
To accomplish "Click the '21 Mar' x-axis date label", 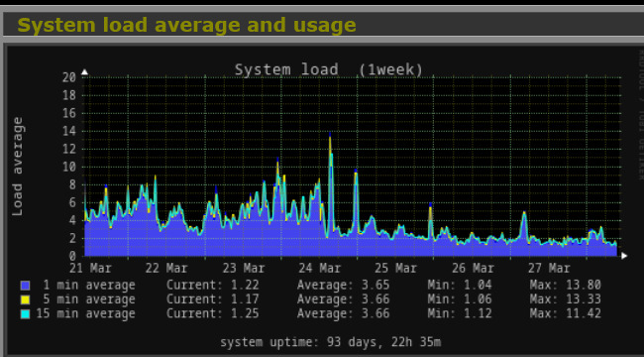I will point(90,269).
